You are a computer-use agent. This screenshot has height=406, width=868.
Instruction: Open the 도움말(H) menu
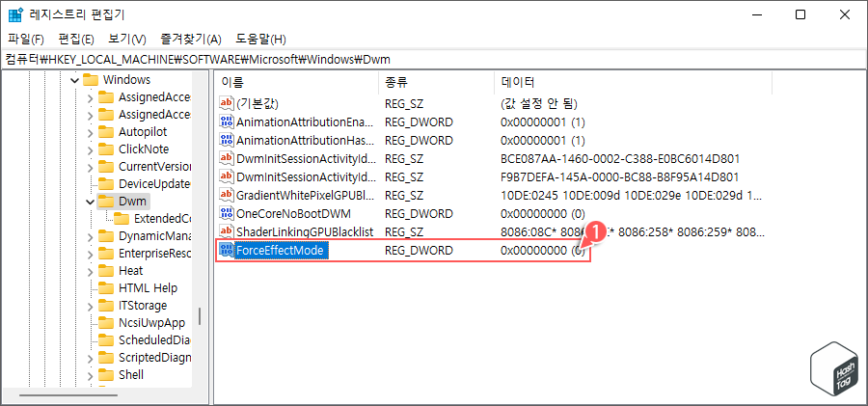[260, 40]
